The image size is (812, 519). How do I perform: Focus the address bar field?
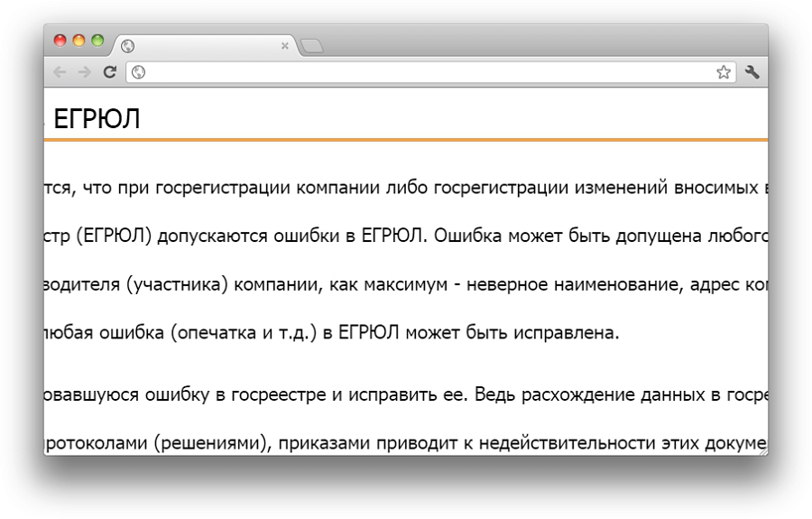pyautogui.click(x=431, y=72)
